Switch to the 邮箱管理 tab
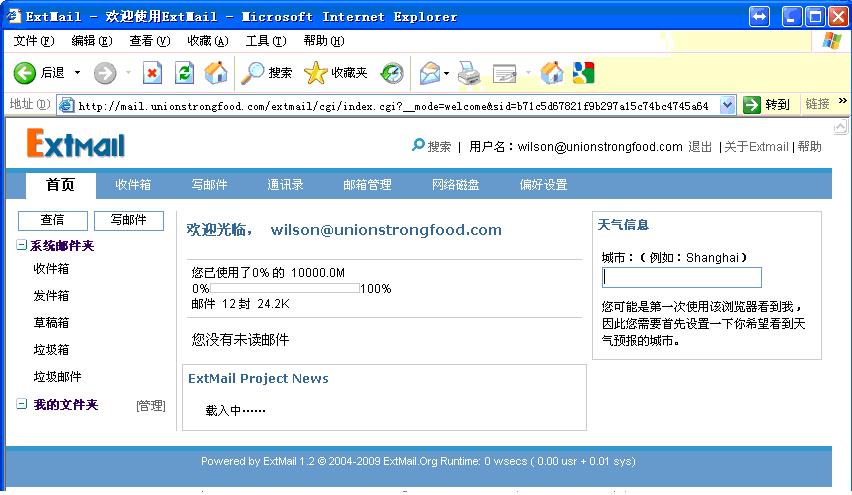 coord(367,185)
